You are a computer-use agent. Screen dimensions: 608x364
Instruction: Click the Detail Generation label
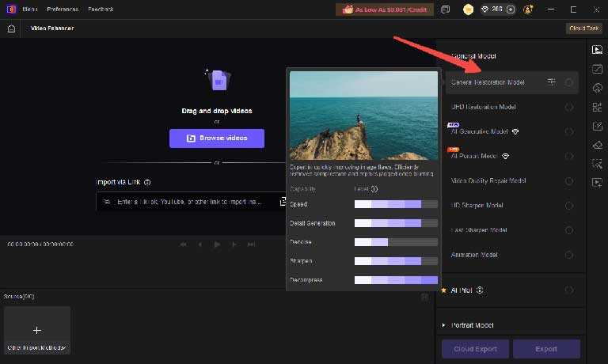coord(312,223)
